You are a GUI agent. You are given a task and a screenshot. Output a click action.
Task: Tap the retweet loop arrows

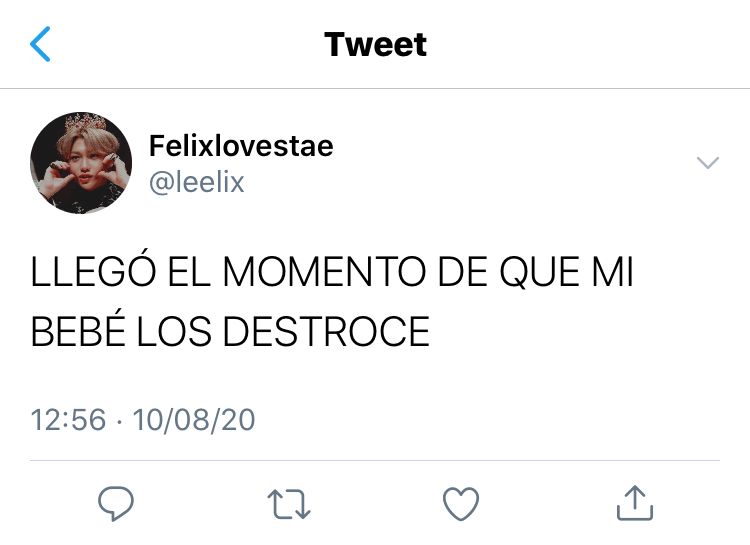click(x=289, y=504)
